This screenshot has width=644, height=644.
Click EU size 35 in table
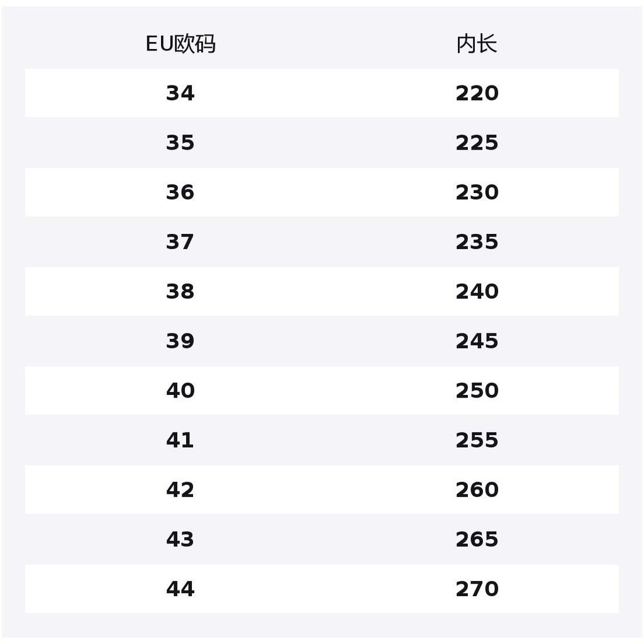pos(180,143)
